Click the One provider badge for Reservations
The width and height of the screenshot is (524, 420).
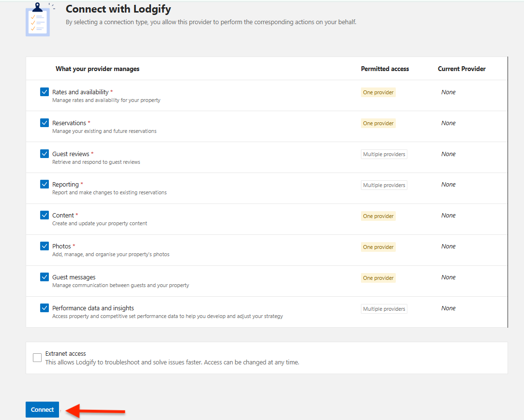378,123
